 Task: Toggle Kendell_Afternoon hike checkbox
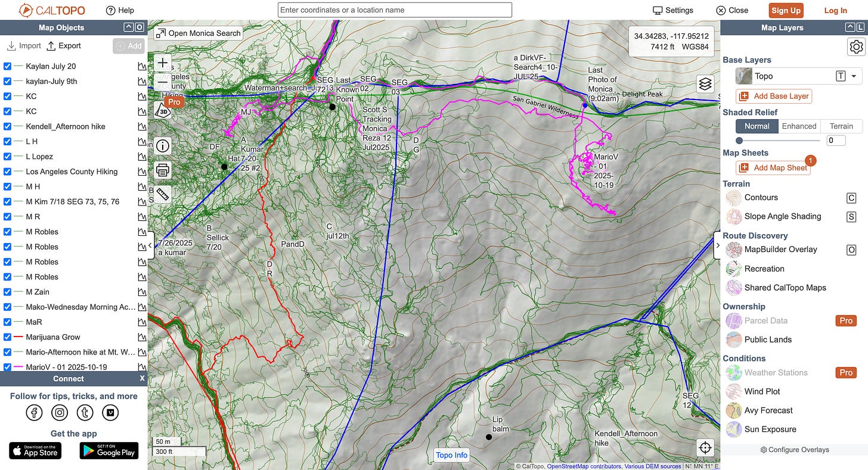click(x=8, y=126)
